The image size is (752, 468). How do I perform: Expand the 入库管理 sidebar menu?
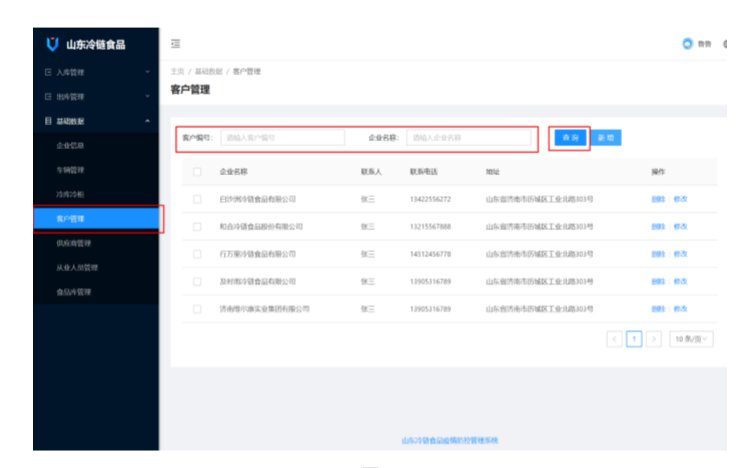point(95,73)
